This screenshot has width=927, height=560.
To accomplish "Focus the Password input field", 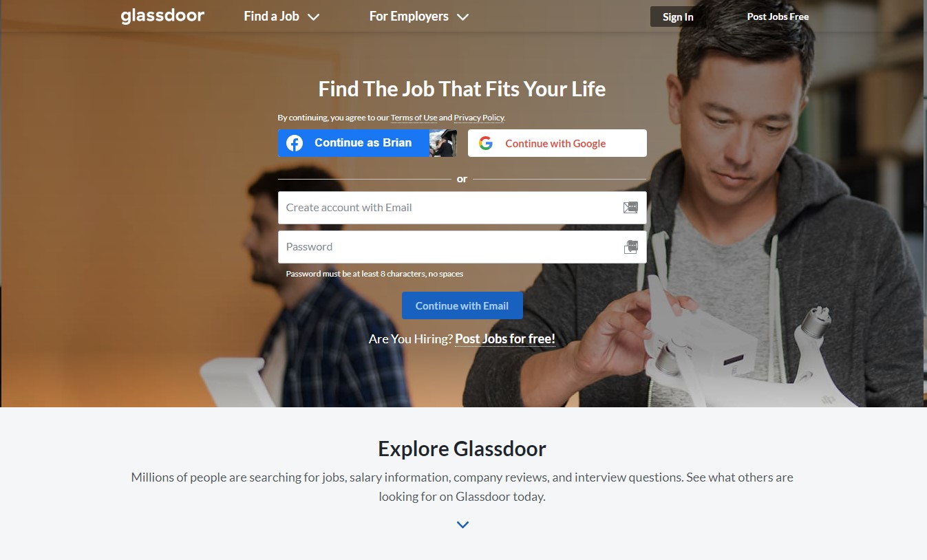I will point(462,247).
